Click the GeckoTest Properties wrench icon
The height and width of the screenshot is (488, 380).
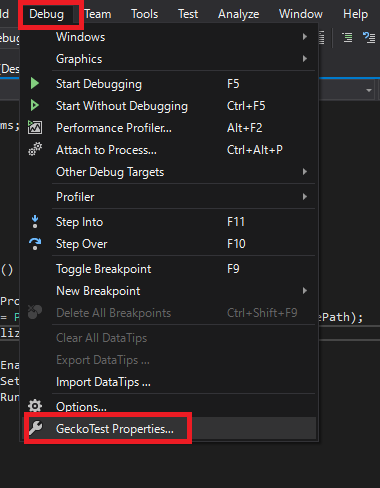pyautogui.click(x=35, y=428)
